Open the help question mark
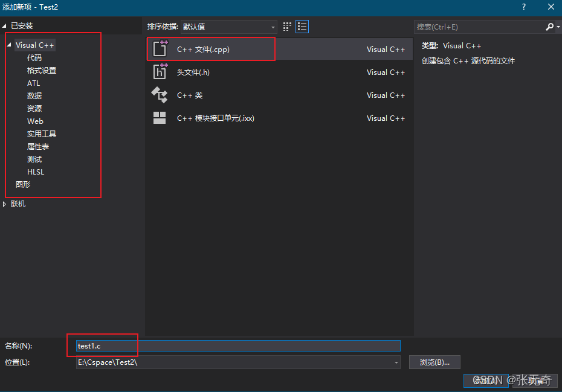The width and height of the screenshot is (562, 392). (524, 7)
